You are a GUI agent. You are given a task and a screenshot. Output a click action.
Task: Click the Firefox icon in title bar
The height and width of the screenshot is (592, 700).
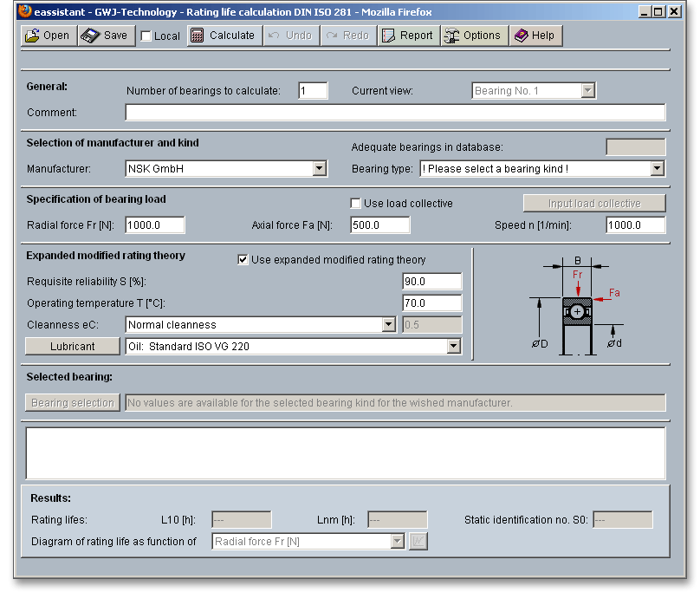click(25, 12)
